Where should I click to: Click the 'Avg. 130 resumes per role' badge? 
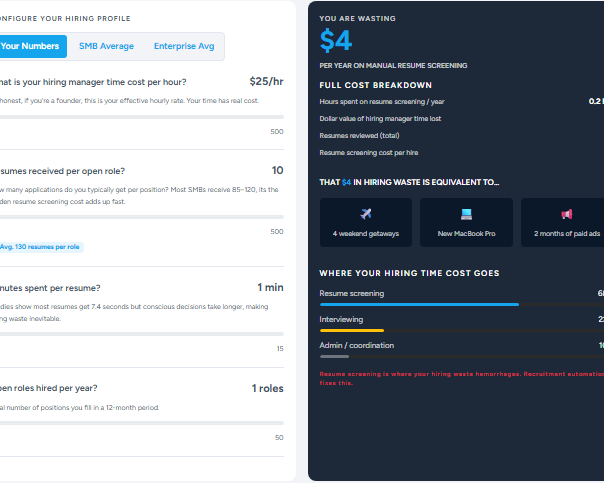40,247
